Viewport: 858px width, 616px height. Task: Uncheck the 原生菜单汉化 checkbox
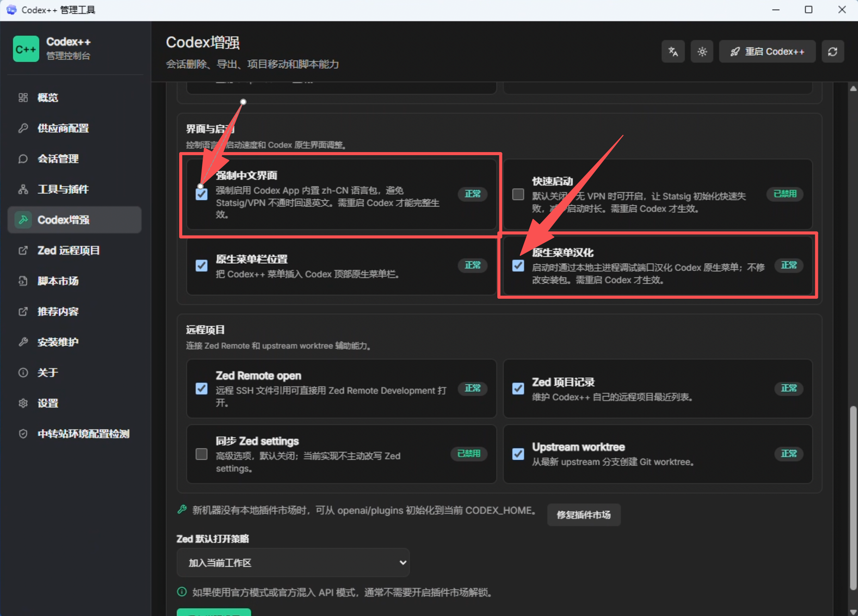[x=518, y=266]
